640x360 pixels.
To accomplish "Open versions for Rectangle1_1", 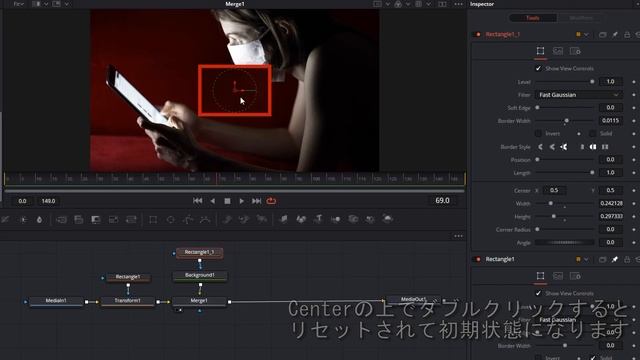I will [602, 35].
